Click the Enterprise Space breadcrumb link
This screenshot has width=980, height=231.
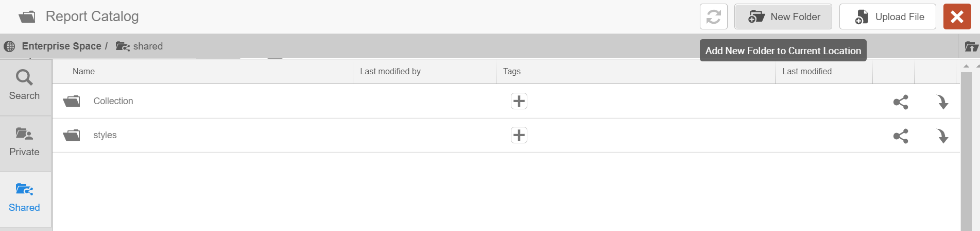click(x=61, y=46)
